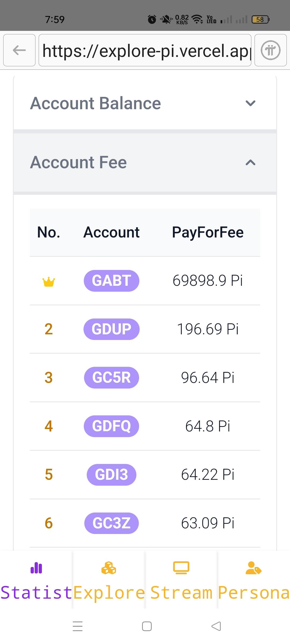The width and height of the screenshot is (290, 644).
Task: Switch to the Stream tab label
Action: pos(181,592)
